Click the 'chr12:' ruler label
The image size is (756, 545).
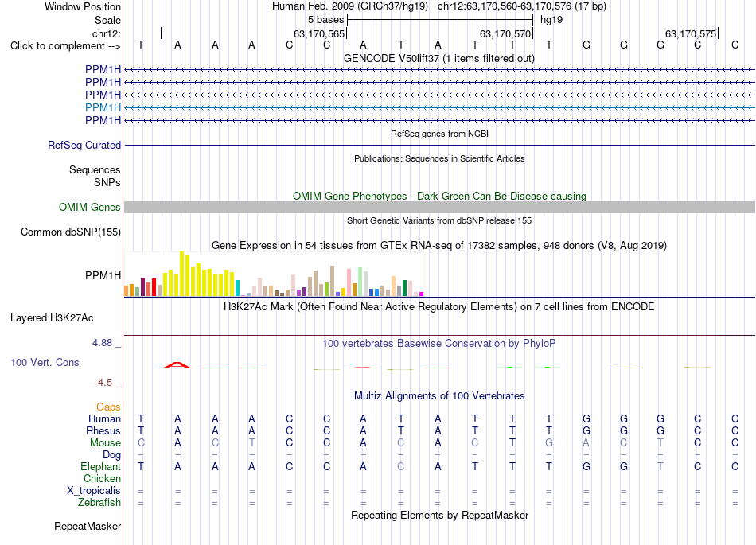coord(107,33)
